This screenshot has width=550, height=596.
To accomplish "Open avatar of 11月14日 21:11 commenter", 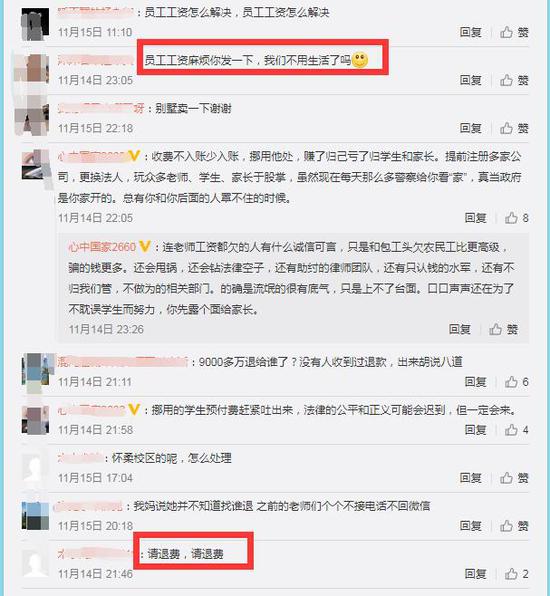I will pos(35,372).
